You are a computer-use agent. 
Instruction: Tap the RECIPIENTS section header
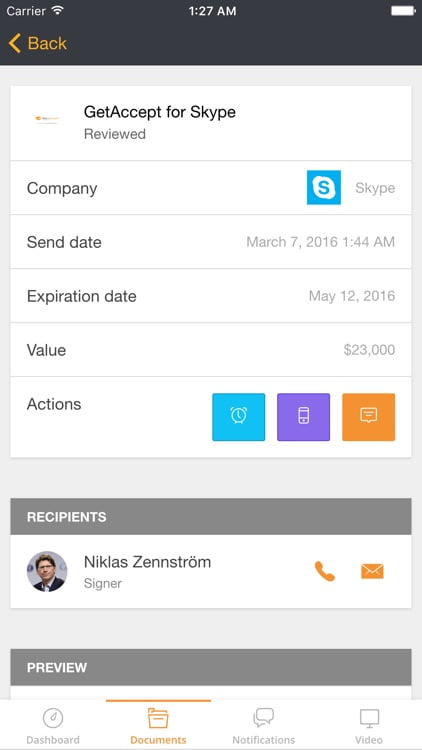211,517
